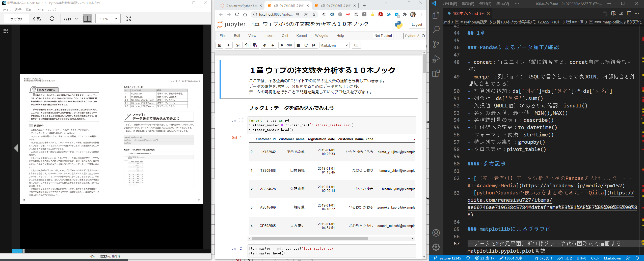Select the UTF-8 encoding in VS Code status bar
Viewport: 644px width, 261px height.
pyautogui.click(x=581, y=258)
